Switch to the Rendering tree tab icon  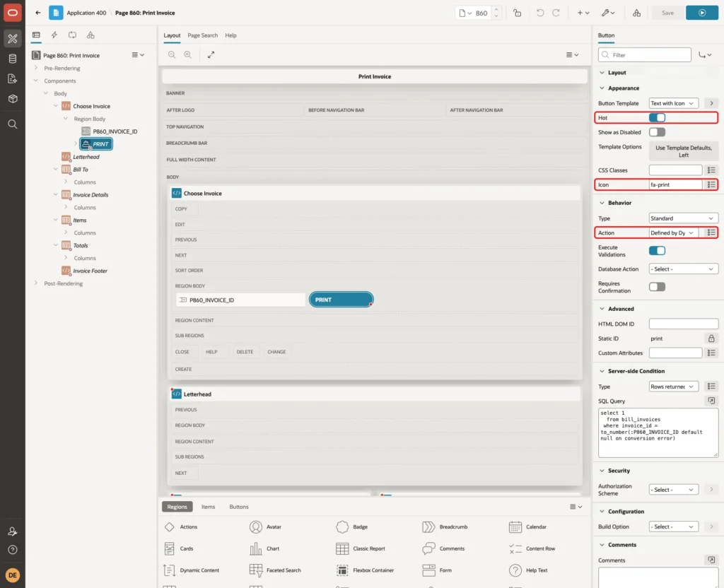click(x=36, y=35)
